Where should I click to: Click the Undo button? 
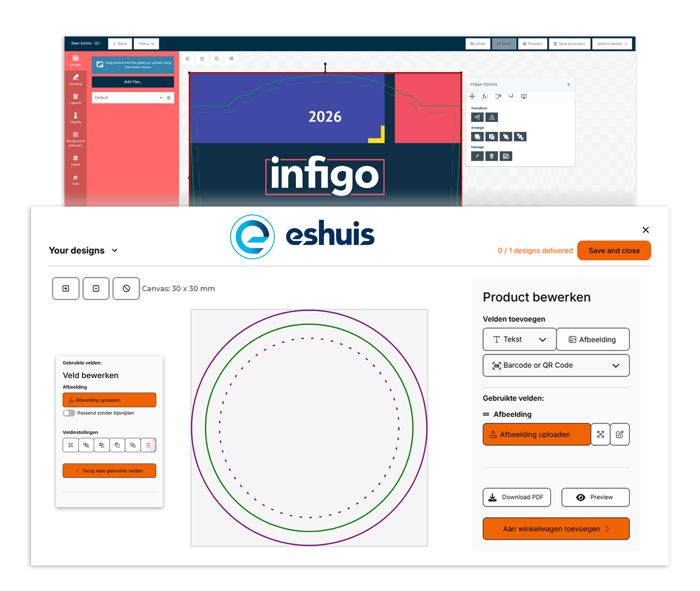click(478, 44)
